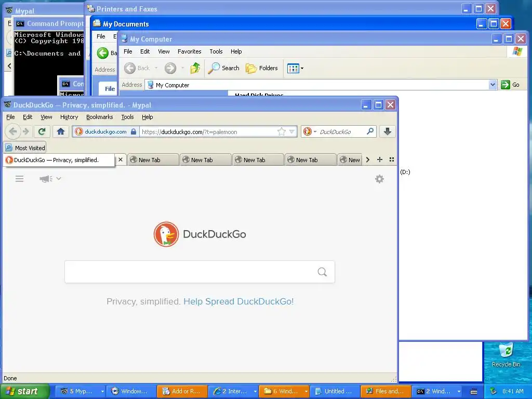Open the Mypal File menu

pos(10,117)
